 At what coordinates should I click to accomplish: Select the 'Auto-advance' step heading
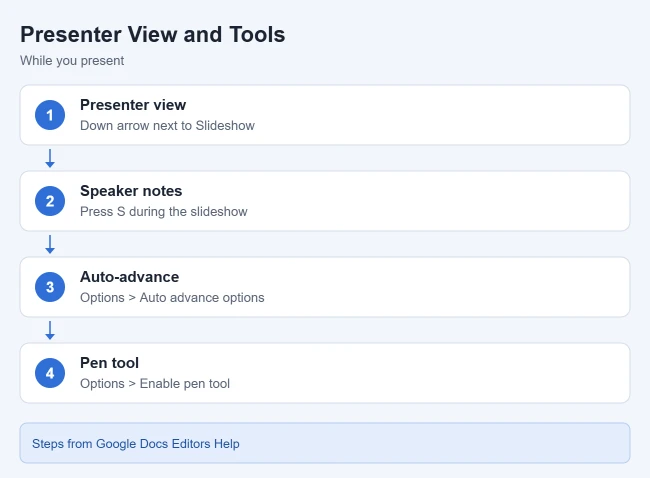129,277
